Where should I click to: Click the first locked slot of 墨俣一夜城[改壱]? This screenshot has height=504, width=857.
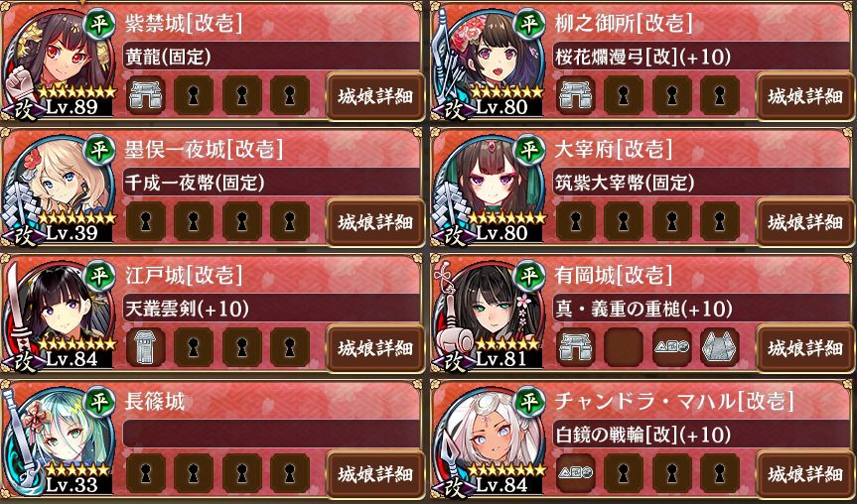tap(145, 221)
